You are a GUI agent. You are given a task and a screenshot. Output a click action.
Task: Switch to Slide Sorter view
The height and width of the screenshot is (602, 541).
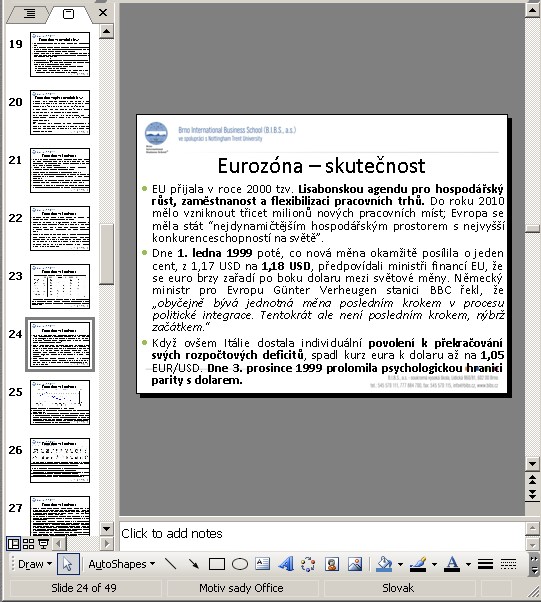pyautogui.click(x=28, y=544)
